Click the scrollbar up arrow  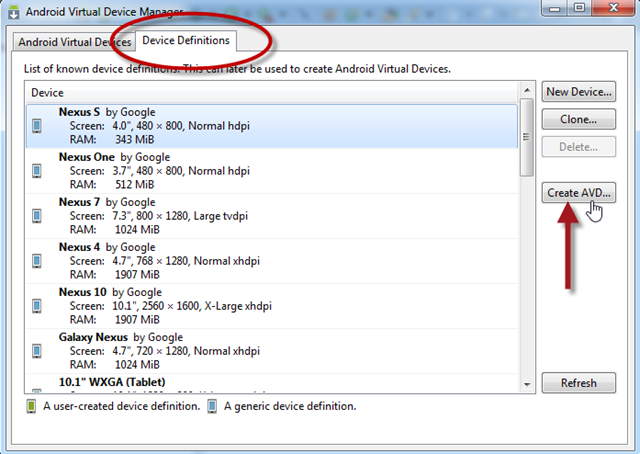(x=527, y=90)
